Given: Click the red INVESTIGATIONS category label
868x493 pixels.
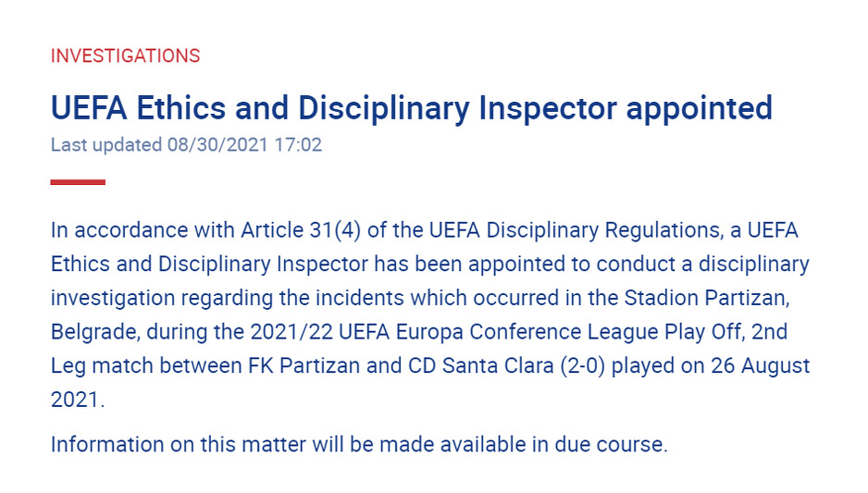Looking at the screenshot, I should pos(125,55).
